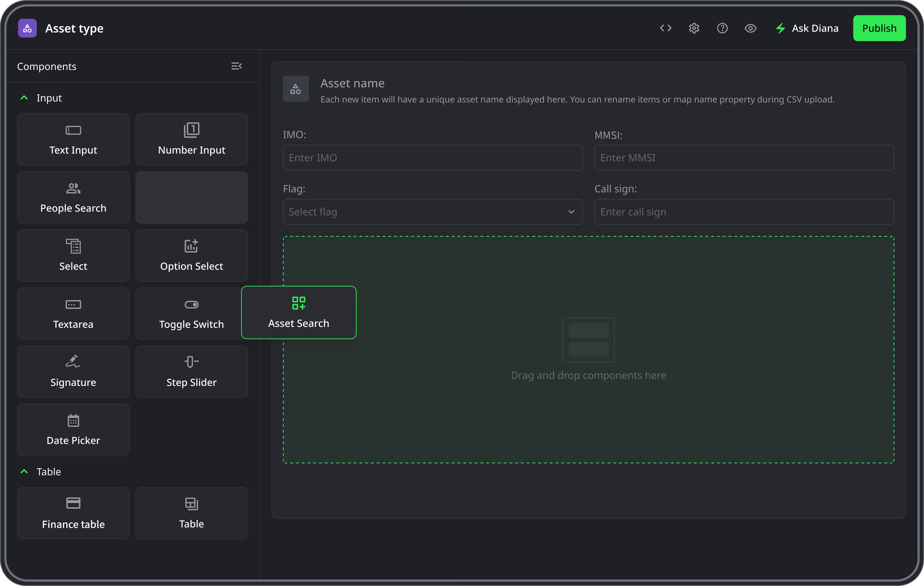
Task: Click the asset name shape icon
Action: [x=295, y=89]
